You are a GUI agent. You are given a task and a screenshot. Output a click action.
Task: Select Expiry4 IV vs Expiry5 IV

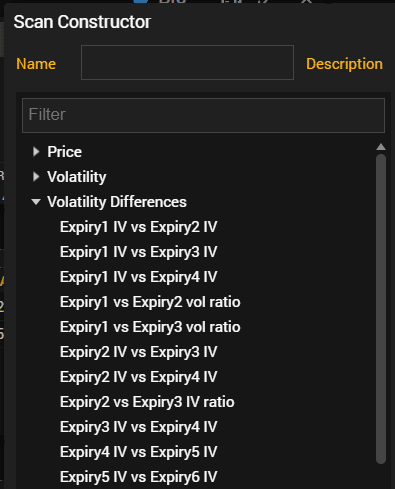(139, 452)
